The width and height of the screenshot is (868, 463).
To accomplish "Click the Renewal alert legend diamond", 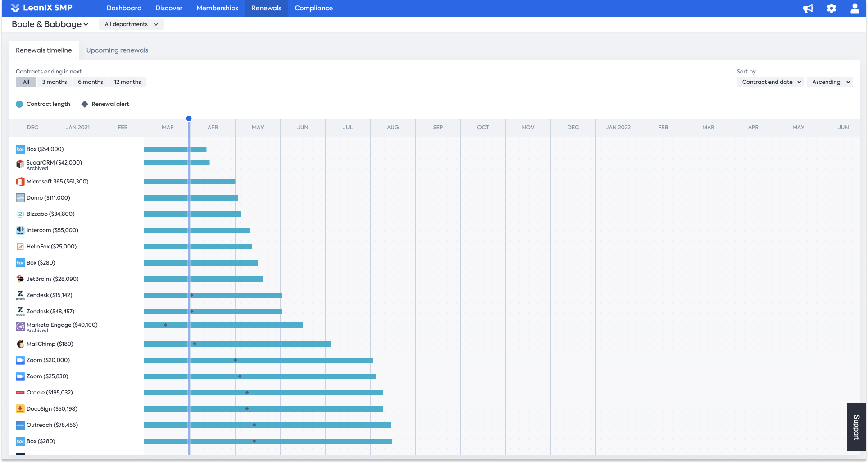I will click(85, 104).
